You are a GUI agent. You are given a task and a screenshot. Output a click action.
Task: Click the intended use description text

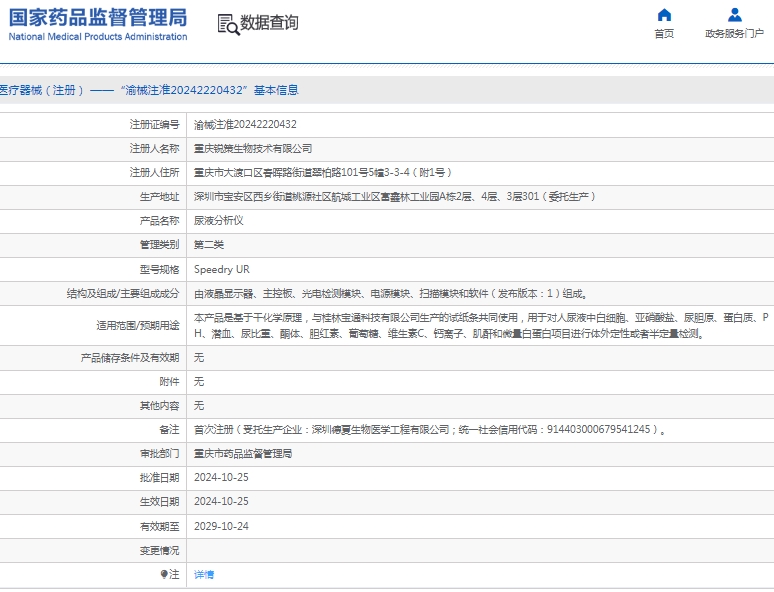(481, 326)
